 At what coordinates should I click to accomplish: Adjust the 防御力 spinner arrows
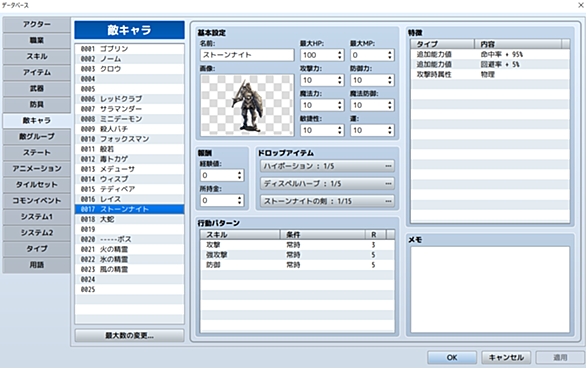click(x=389, y=80)
